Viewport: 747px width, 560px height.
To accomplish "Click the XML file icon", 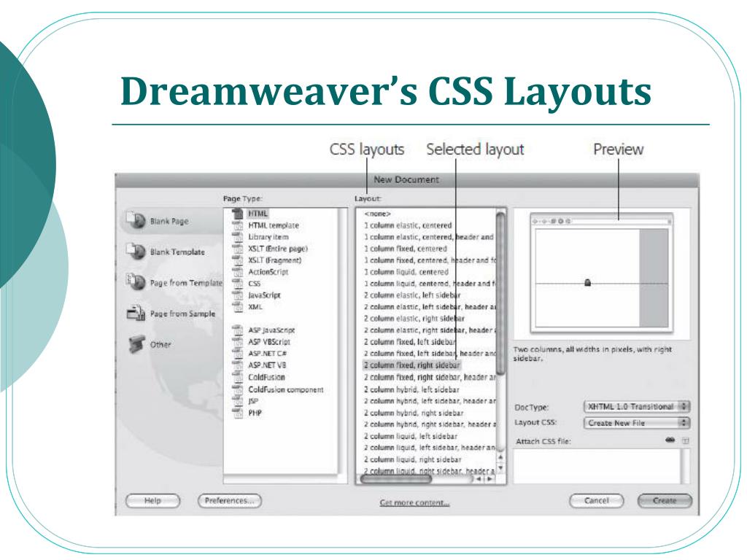I will (237, 307).
